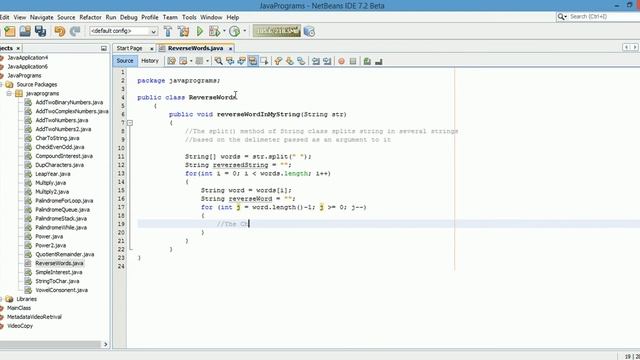Open the Navigate menu
The height and width of the screenshot is (360, 640).
point(42,17)
